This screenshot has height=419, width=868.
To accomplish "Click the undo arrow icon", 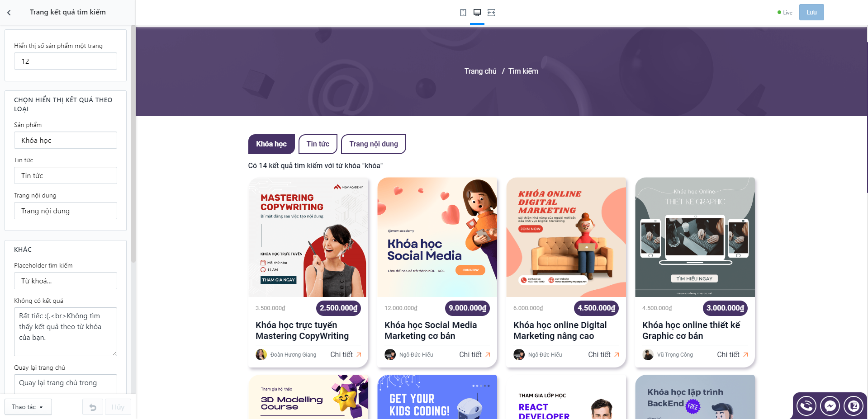I will 93,407.
